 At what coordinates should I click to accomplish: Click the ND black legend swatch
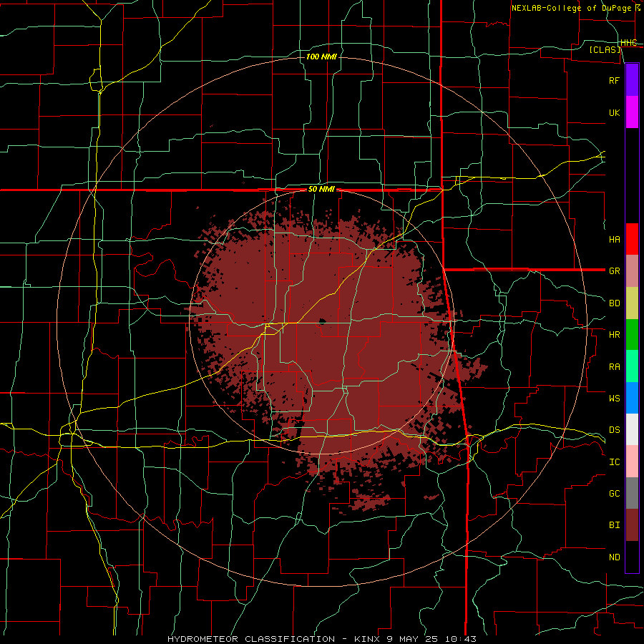[632, 557]
